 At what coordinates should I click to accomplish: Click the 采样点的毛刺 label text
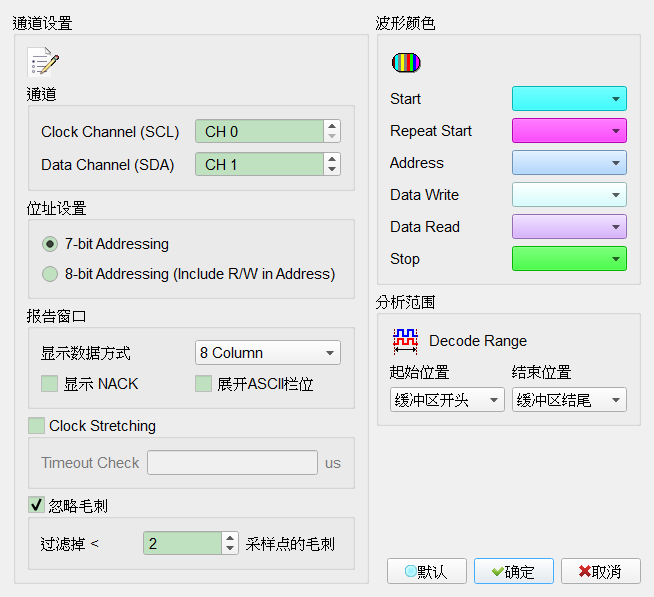click(x=290, y=544)
